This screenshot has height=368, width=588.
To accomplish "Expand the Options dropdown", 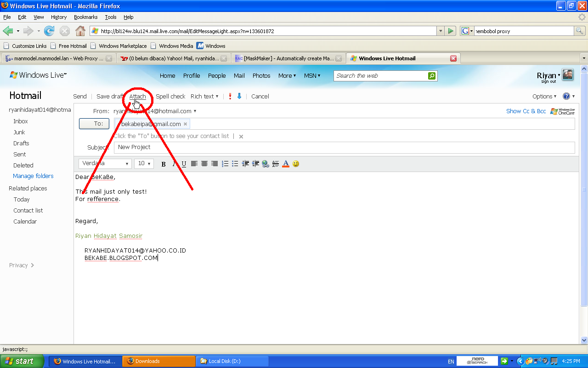I will [544, 96].
